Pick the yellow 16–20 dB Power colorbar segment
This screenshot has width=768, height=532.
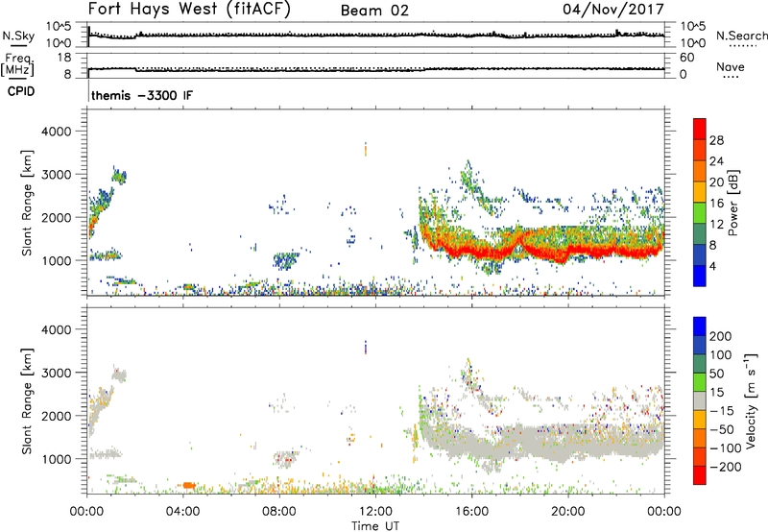[700, 191]
